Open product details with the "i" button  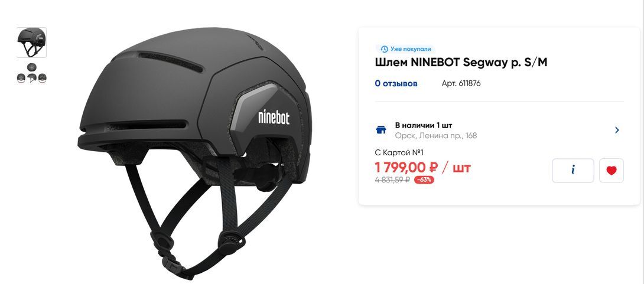tap(573, 170)
